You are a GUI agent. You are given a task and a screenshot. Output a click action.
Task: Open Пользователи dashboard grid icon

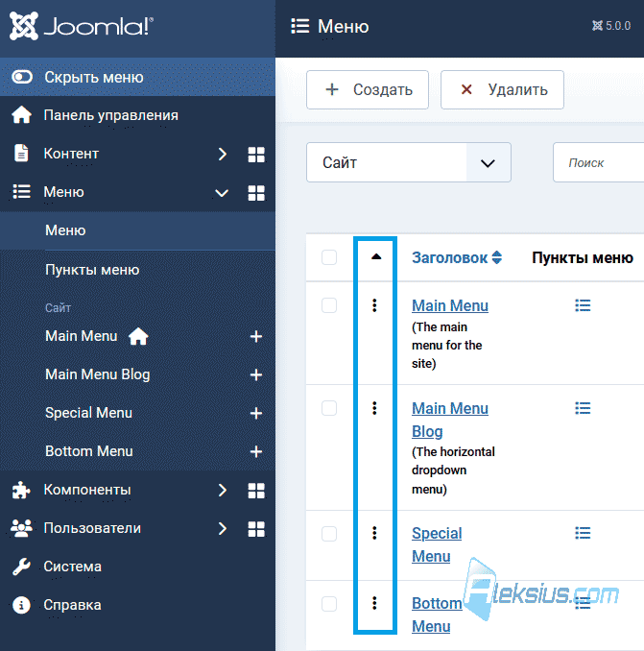[x=256, y=529]
